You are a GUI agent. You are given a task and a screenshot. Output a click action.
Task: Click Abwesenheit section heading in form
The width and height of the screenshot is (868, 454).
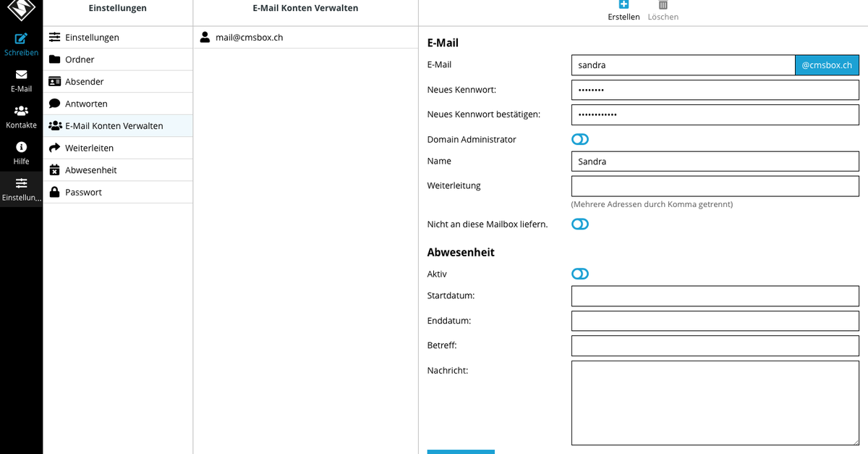(461, 253)
